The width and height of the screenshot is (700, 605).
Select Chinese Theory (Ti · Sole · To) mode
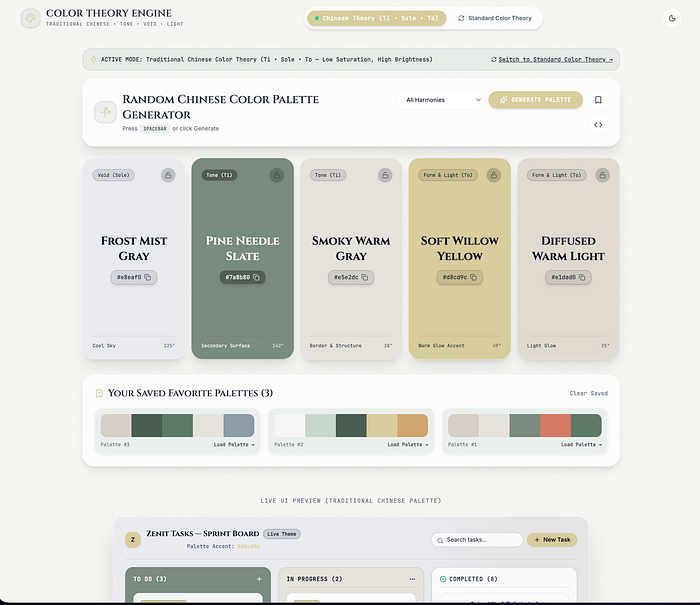click(376, 18)
